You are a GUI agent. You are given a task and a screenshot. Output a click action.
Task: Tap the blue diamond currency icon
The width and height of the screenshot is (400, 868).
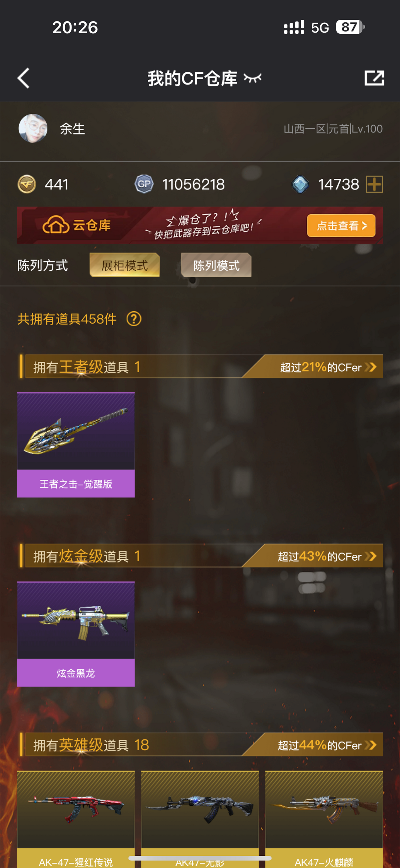coord(300,184)
